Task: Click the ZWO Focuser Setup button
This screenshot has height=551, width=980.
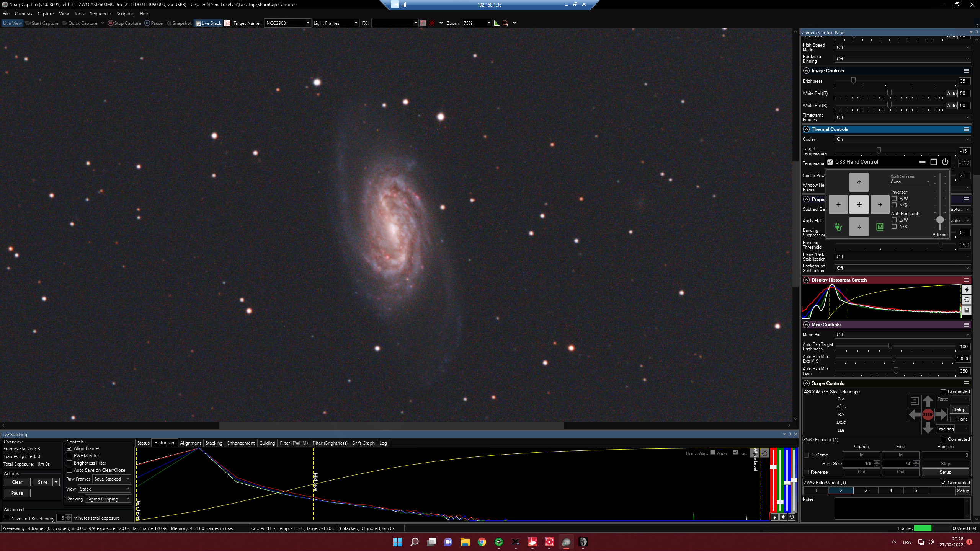Action: [945, 472]
